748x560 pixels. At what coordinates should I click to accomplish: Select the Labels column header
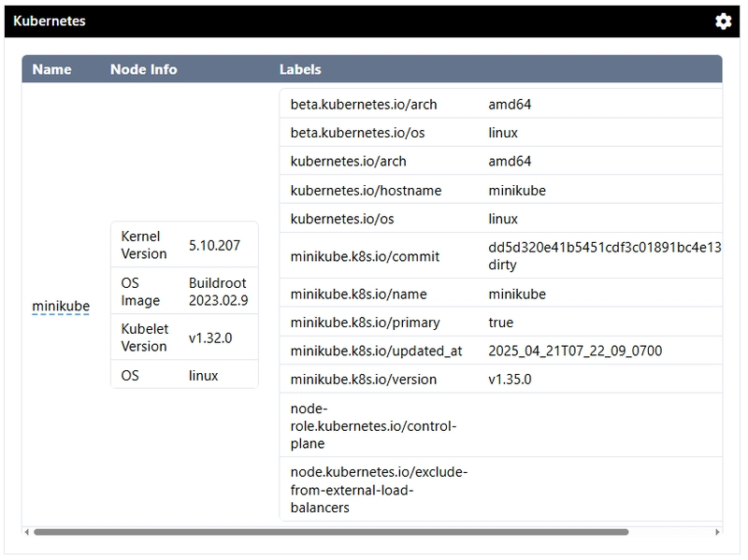click(300, 69)
